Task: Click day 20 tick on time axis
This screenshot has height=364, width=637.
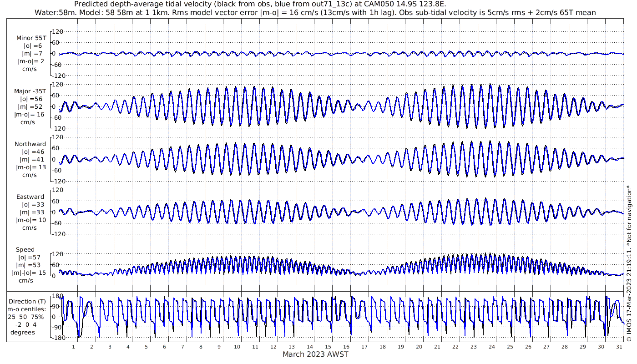Action: (419, 346)
